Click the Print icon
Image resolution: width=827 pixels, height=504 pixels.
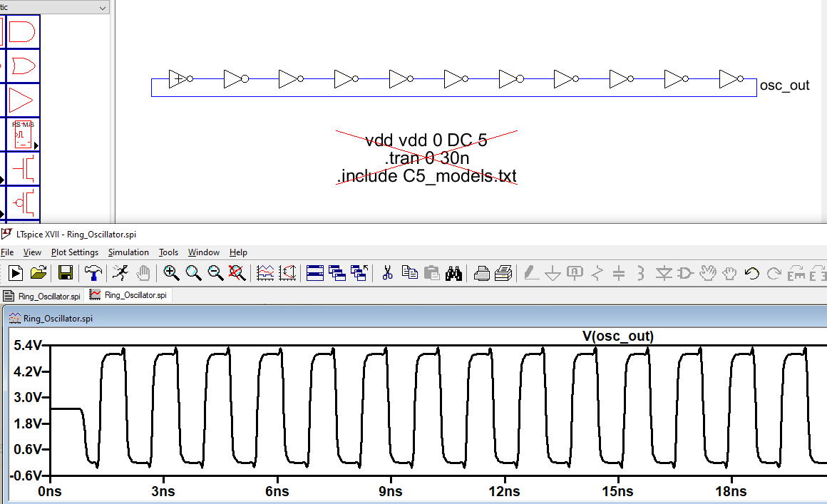(504, 273)
